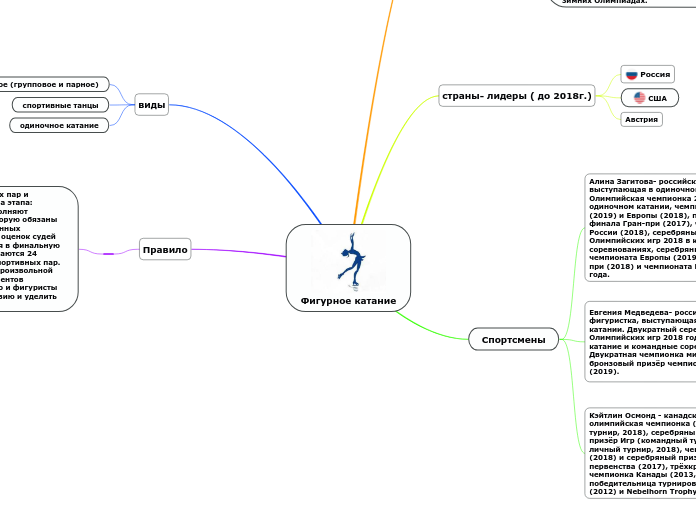
Task: Select the 'Спортсмены' branch node
Action: (x=514, y=339)
